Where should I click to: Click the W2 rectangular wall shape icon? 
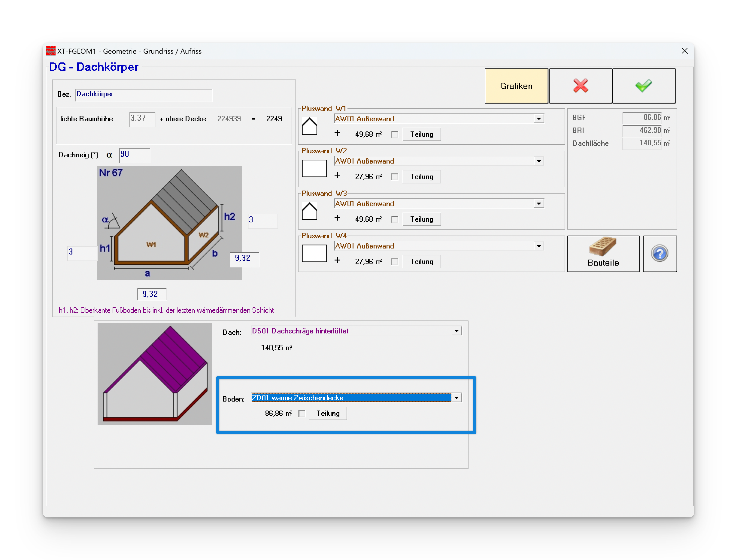pos(314,168)
